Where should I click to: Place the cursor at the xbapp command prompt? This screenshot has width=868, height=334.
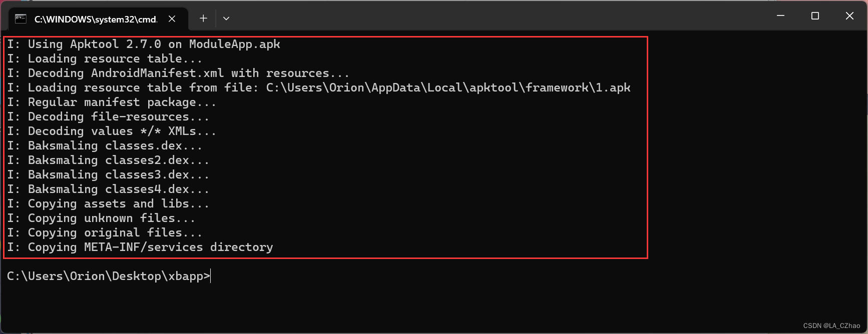[109, 276]
